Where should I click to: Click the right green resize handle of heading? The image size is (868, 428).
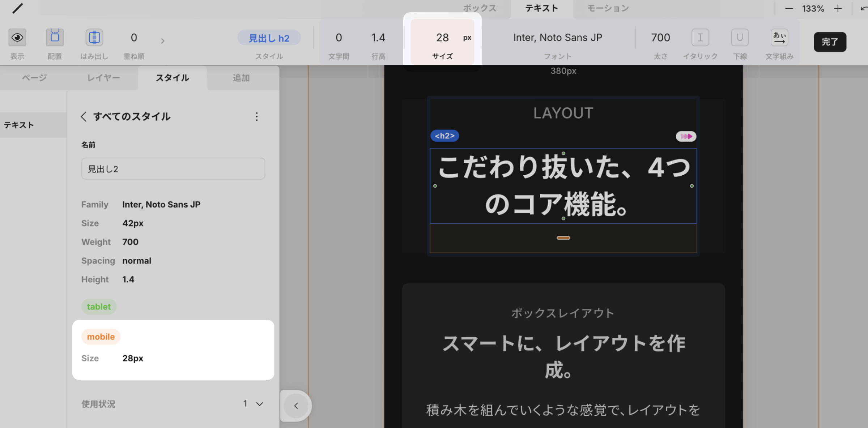[692, 186]
